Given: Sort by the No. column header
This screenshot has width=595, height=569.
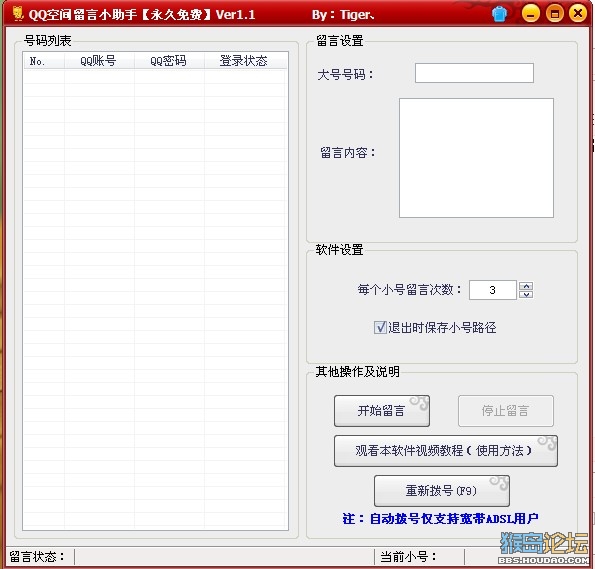Looking at the screenshot, I should click(x=44, y=61).
